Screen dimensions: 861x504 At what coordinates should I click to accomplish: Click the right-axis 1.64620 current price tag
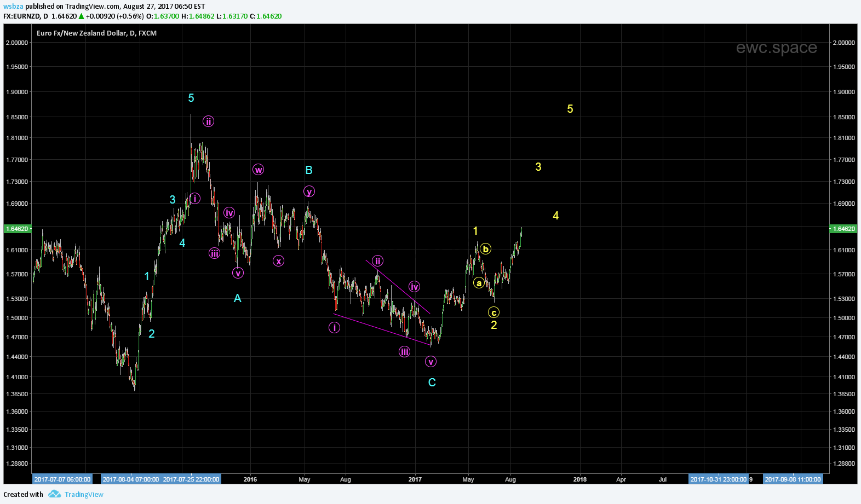pos(843,229)
